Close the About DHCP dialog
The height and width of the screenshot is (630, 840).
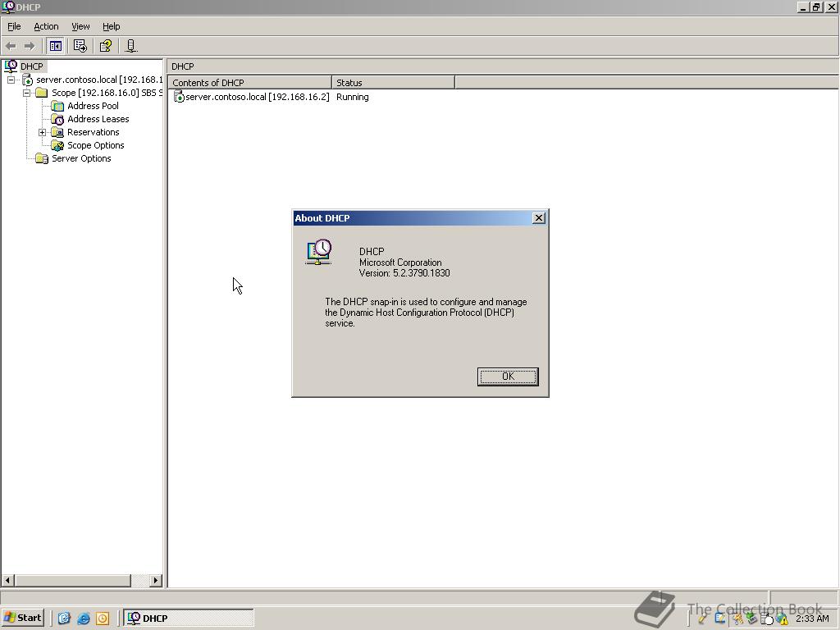[539, 218]
